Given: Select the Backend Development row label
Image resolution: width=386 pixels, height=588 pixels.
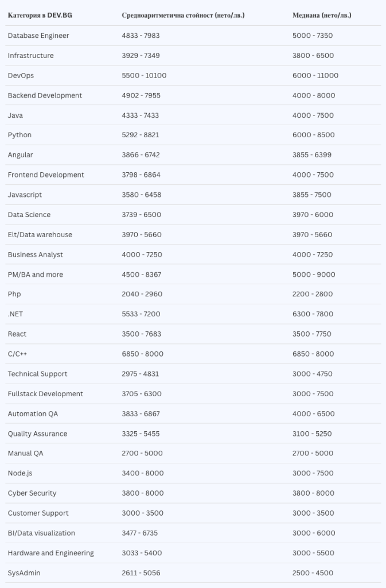Looking at the screenshot, I should click(x=45, y=95).
